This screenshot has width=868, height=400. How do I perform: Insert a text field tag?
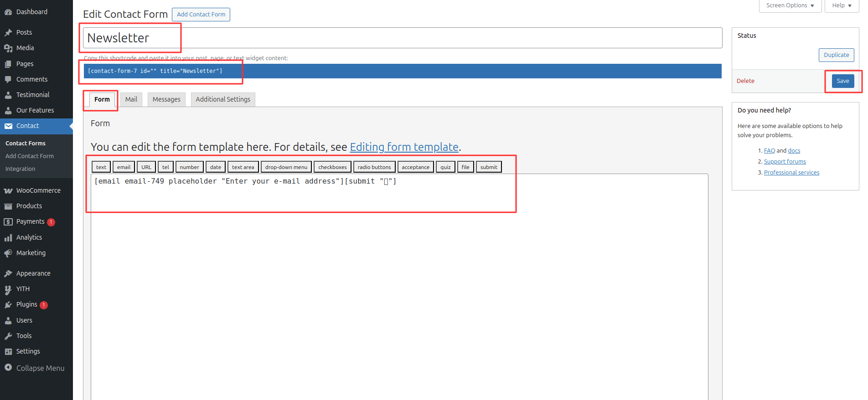[x=101, y=167]
